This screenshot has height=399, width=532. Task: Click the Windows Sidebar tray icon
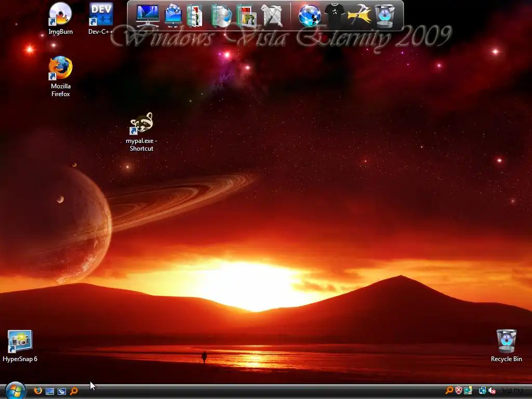point(468,391)
